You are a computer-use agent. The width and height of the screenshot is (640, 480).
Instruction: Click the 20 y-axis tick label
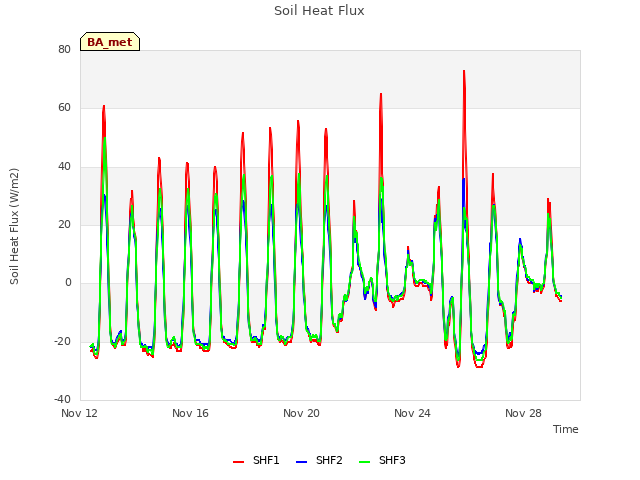(64, 224)
